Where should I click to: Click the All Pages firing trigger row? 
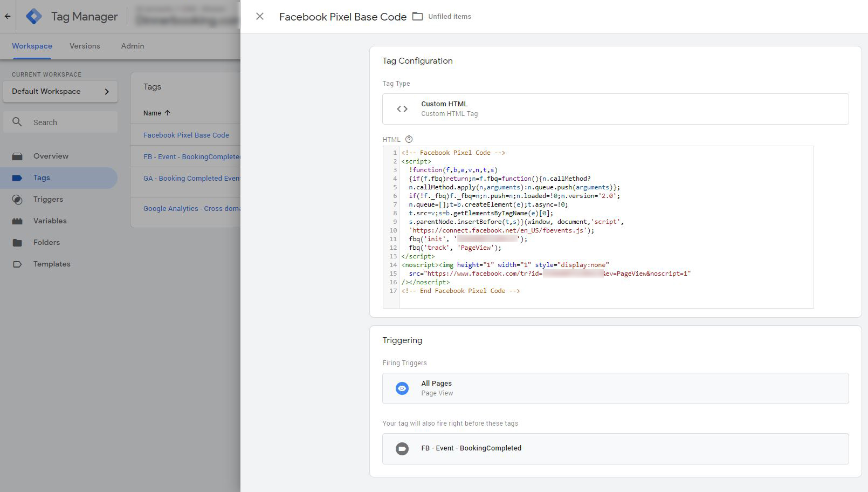pos(615,388)
